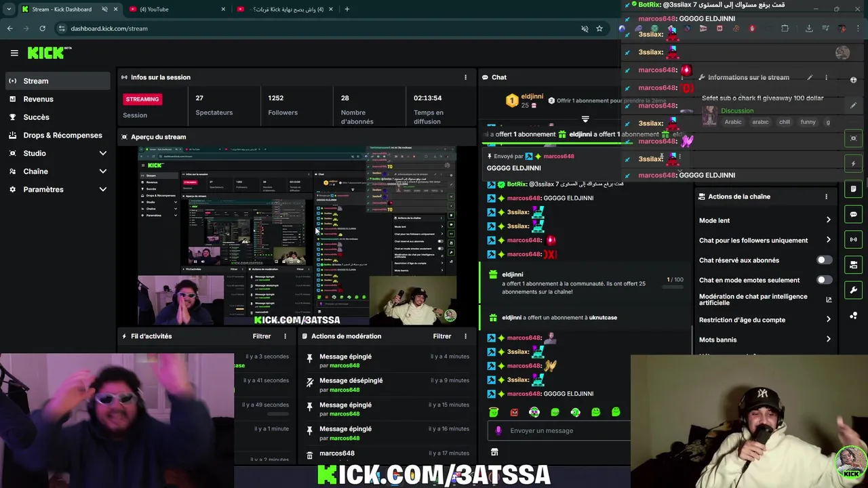Click the camera capture icon in right rail

(853, 138)
